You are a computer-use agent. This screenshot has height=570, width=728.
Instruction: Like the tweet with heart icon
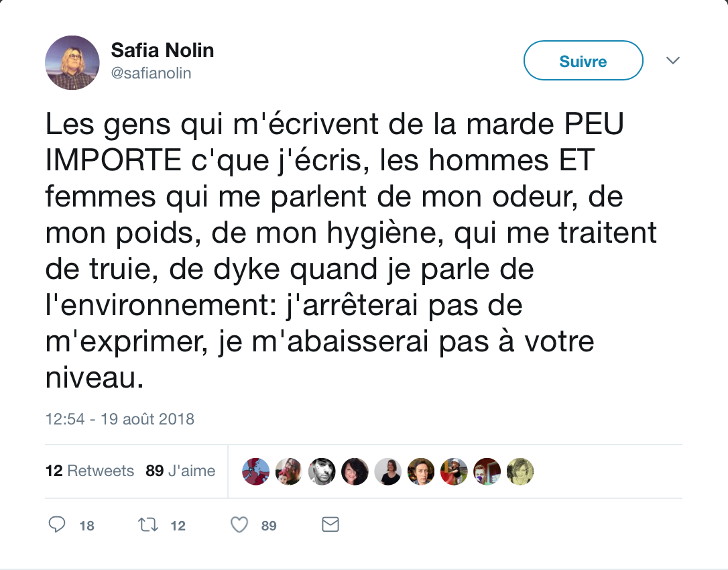[239, 525]
